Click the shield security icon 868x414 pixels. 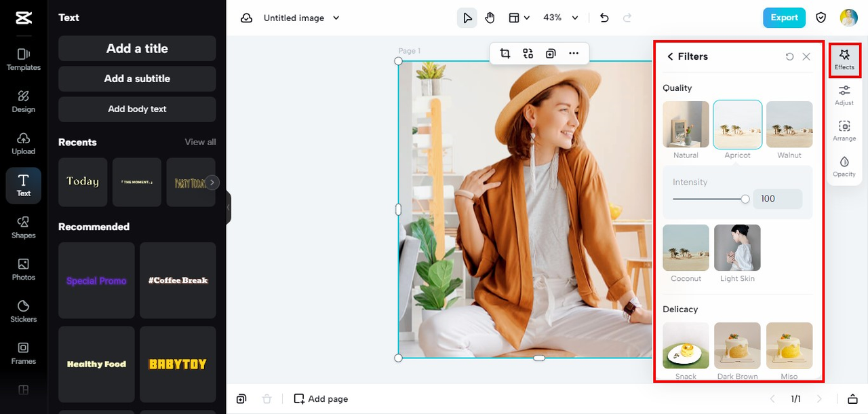coord(821,18)
